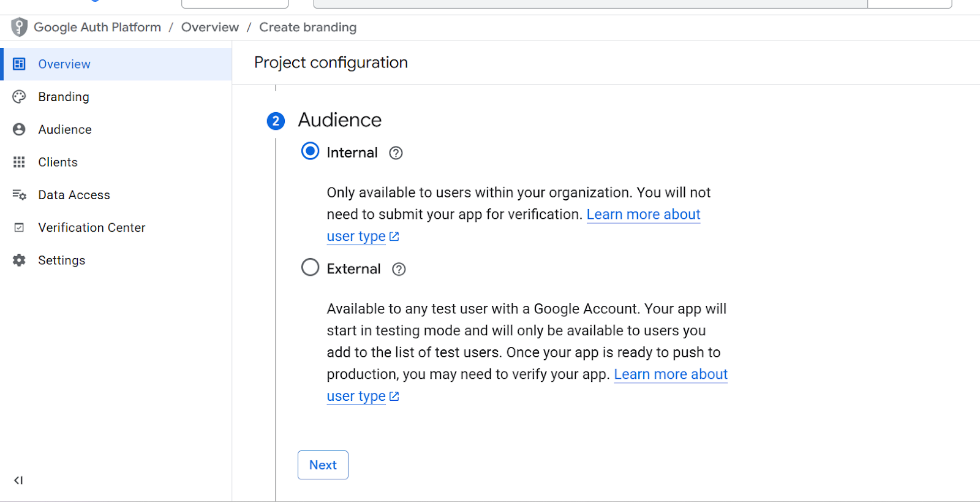Select the Internal audience radio button

click(311, 151)
